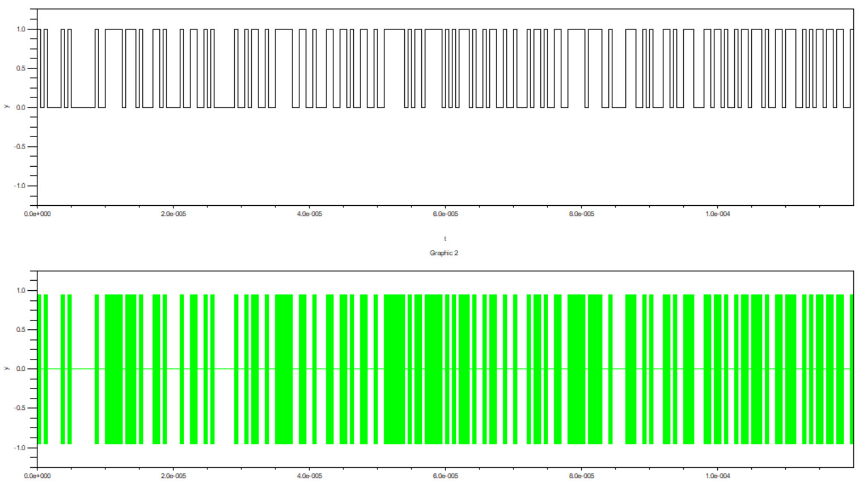Click the 0.5 y-axis tick label on top plot
Screen dimensions: 868x487
[21, 69]
